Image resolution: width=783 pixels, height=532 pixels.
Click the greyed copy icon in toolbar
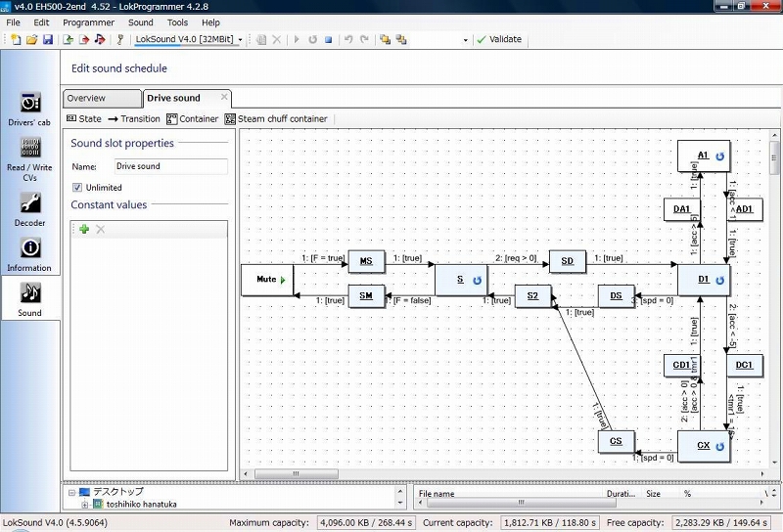[260, 39]
